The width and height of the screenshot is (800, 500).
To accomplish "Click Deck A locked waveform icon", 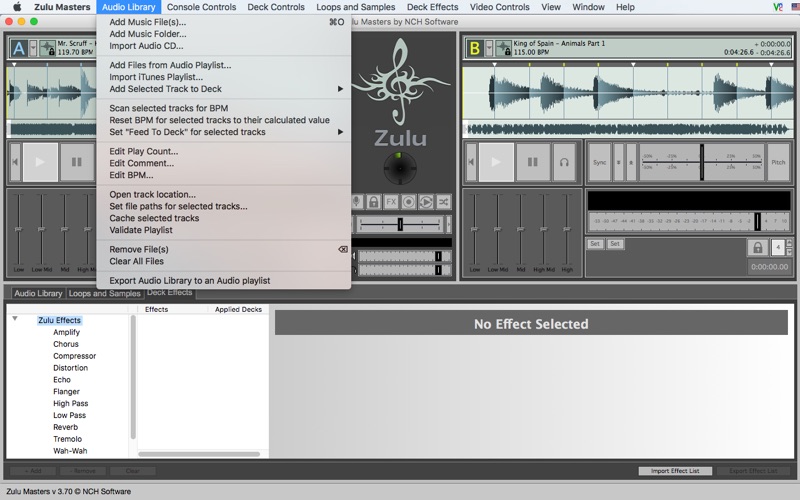I will coord(47,48).
